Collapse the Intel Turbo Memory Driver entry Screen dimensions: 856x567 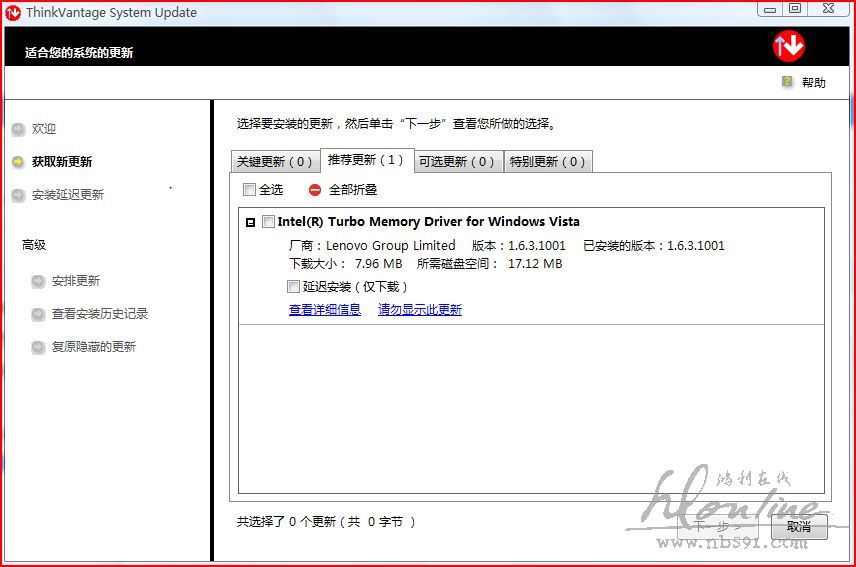click(250, 223)
